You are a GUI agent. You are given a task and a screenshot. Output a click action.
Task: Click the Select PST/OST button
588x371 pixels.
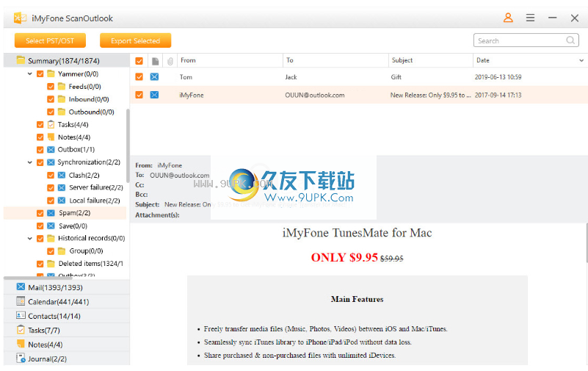(50, 40)
